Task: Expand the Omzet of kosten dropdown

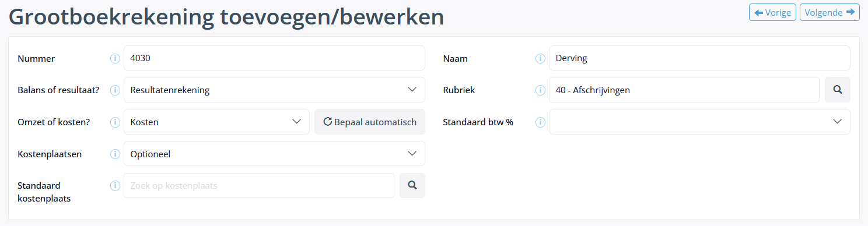Action: coord(216,122)
